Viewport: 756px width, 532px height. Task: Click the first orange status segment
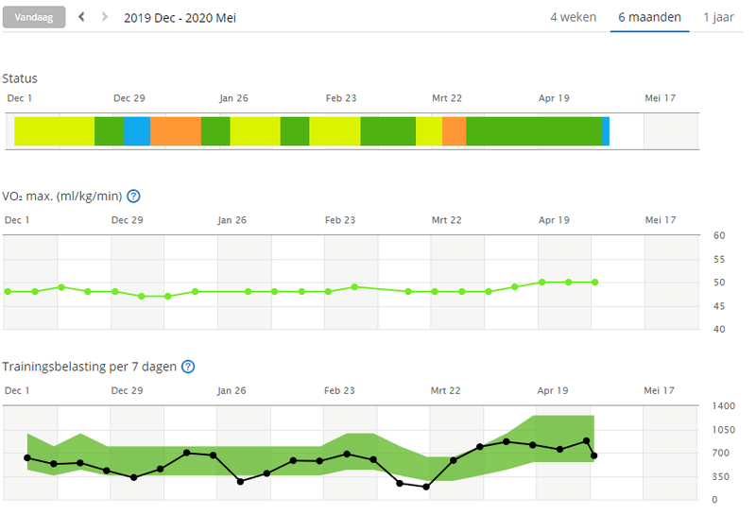point(176,131)
